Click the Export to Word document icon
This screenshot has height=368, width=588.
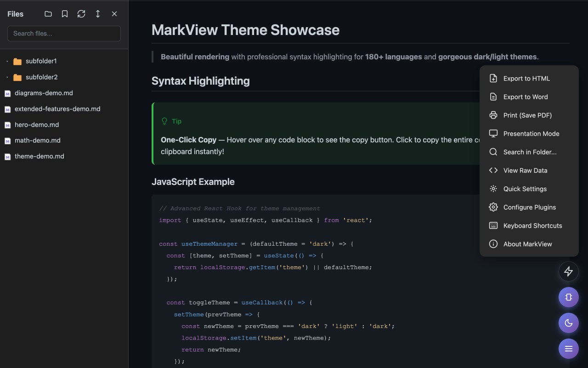tap(493, 97)
